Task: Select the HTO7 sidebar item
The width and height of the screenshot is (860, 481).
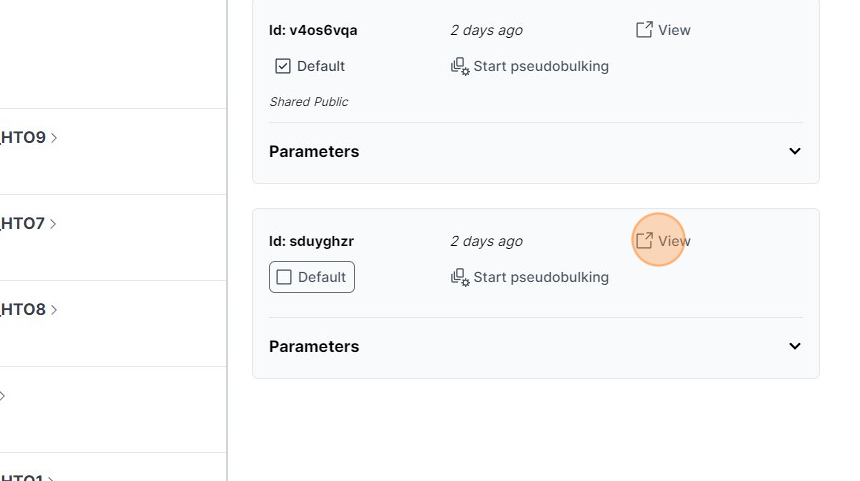Action: (x=22, y=224)
